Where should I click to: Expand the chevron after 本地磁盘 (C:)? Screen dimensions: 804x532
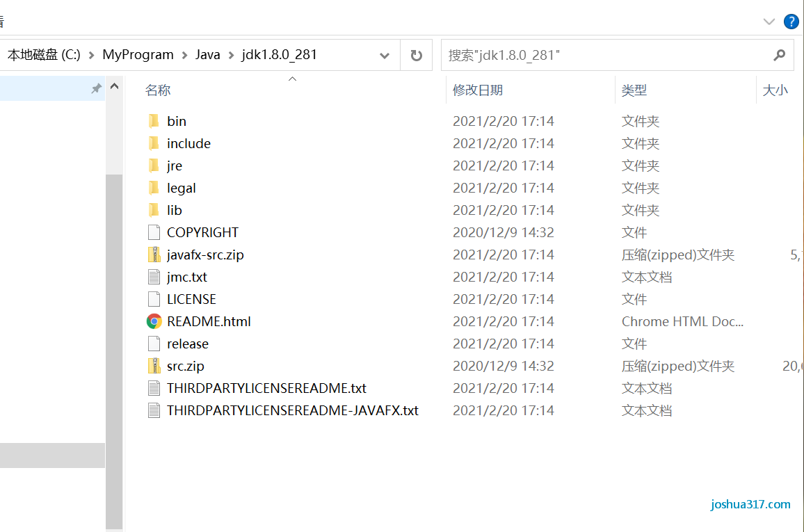click(91, 56)
